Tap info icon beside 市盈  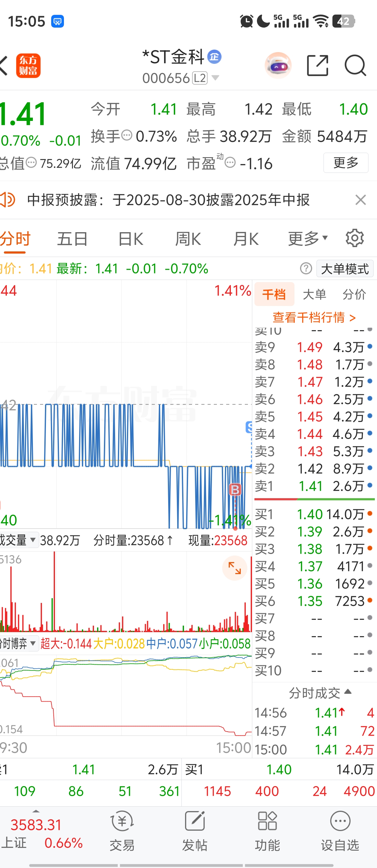pos(230,163)
